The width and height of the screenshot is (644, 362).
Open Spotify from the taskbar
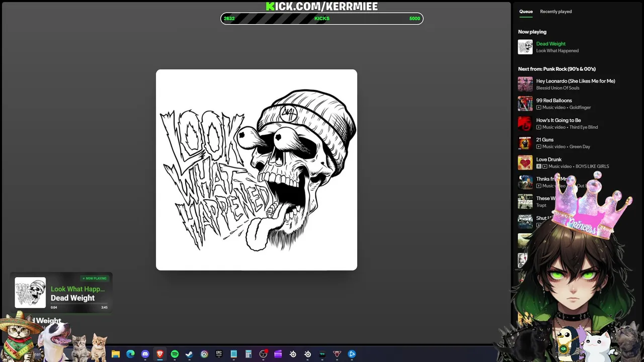click(175, 354)
